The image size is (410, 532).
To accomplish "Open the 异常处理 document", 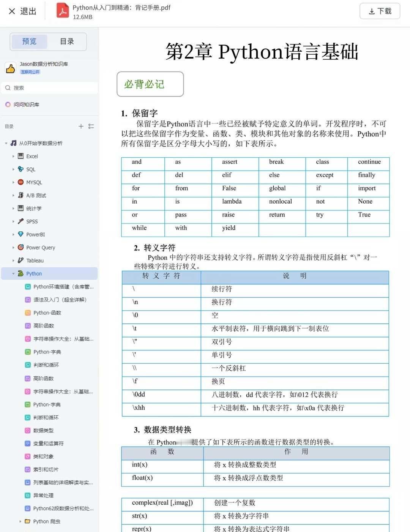I will point(43,496).
